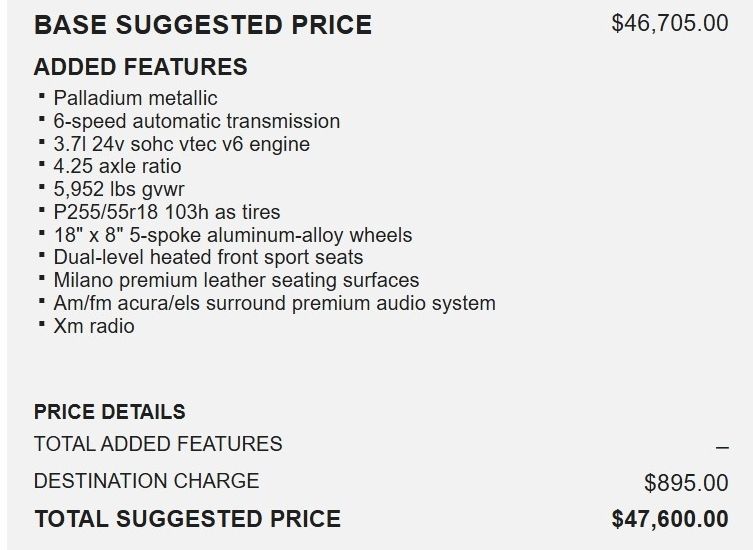Click the Am/fm acura/els surround audio line
753x550 pixels.
coord(274,303)
